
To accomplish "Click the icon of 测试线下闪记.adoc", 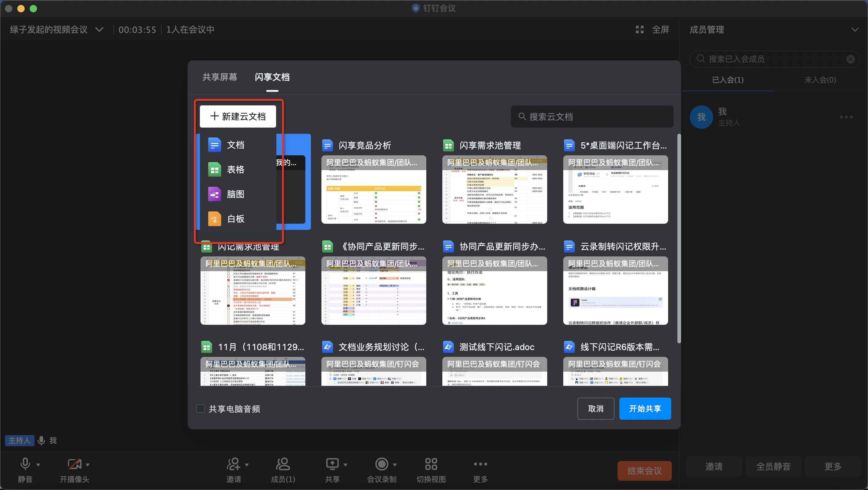I will coord(448,347).
